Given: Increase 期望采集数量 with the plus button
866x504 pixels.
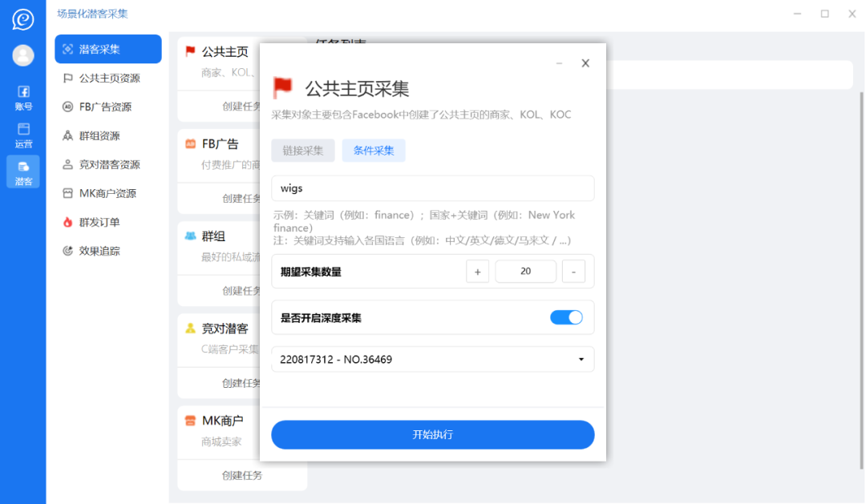Looking at the screenshot, I should tap(477, 271).
